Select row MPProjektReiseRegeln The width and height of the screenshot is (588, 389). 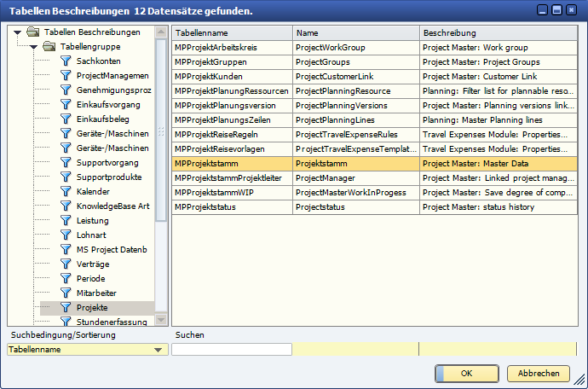point(375,135)
